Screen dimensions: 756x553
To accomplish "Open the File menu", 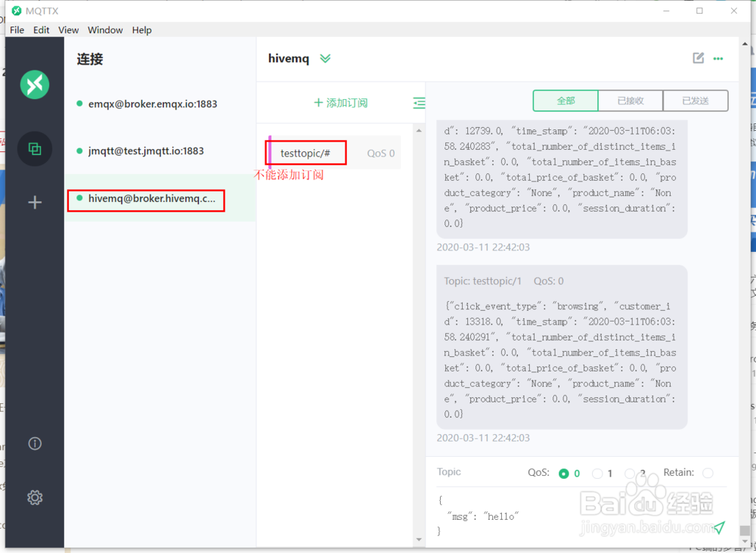I will coord(17,30).
